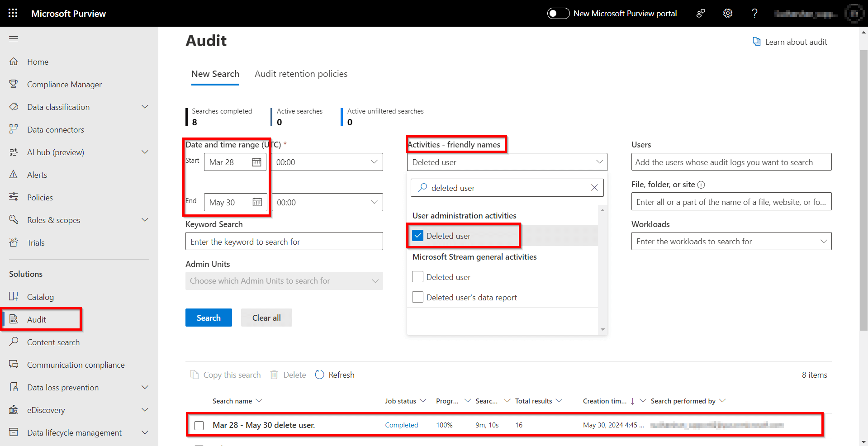
Task: Open Compliance Manager in the sidebar
Action: (x=64, y=84)
